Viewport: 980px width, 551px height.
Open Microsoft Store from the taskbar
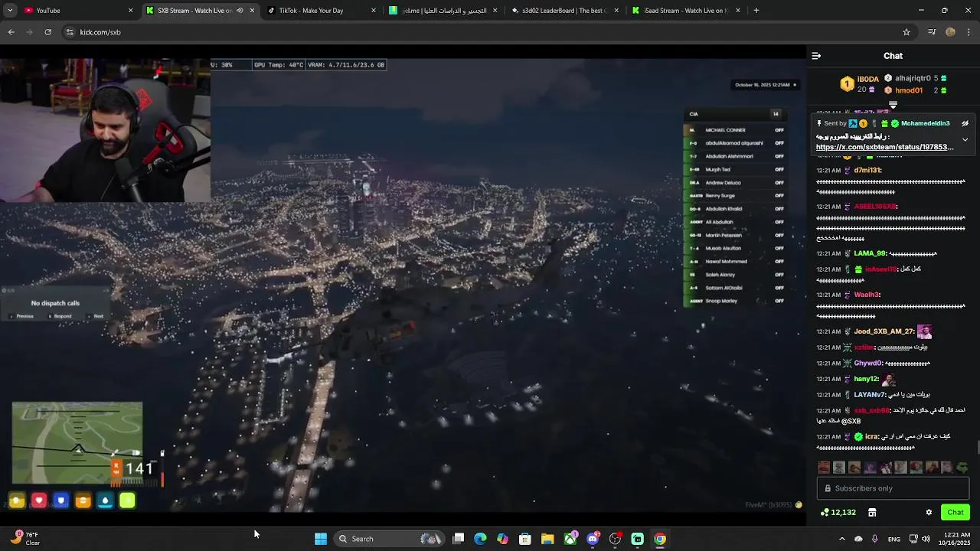click(525, 539)
